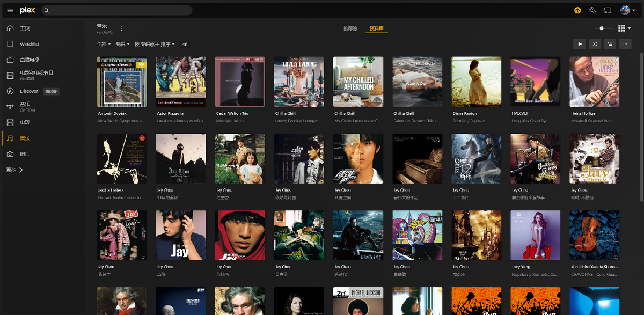
Task: Open the 全部 filter dropdown
Action: (104, 44)
